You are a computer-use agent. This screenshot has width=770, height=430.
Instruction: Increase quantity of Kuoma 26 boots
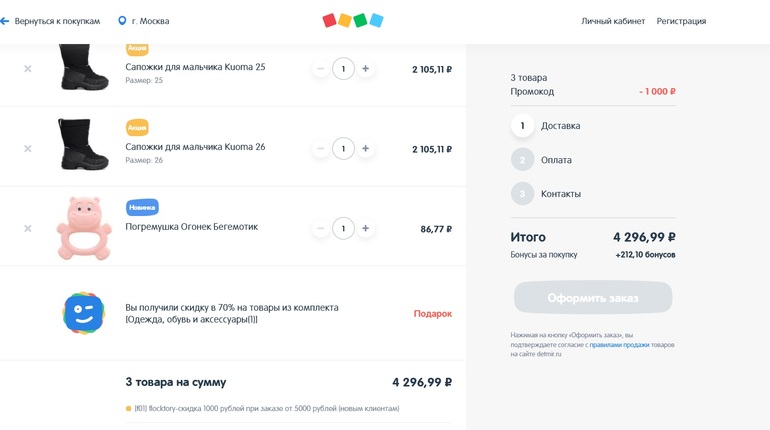click(x=366, y=149)
